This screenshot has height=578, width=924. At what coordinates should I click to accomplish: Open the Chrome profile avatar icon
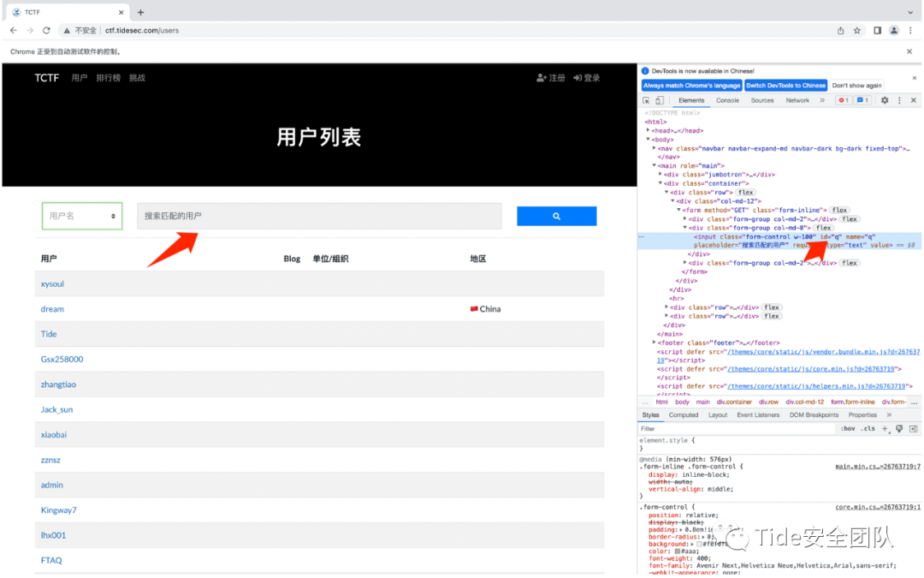tap(893, 31)
